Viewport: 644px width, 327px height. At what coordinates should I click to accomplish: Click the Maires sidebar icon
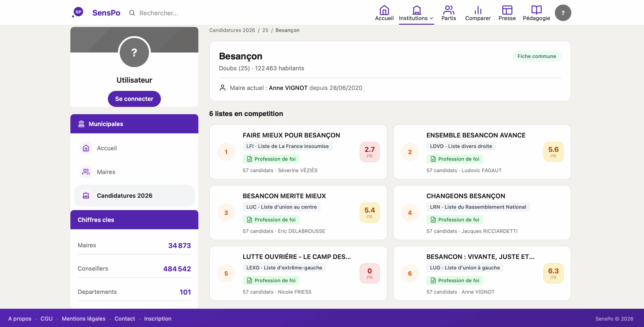click(86, 172)
